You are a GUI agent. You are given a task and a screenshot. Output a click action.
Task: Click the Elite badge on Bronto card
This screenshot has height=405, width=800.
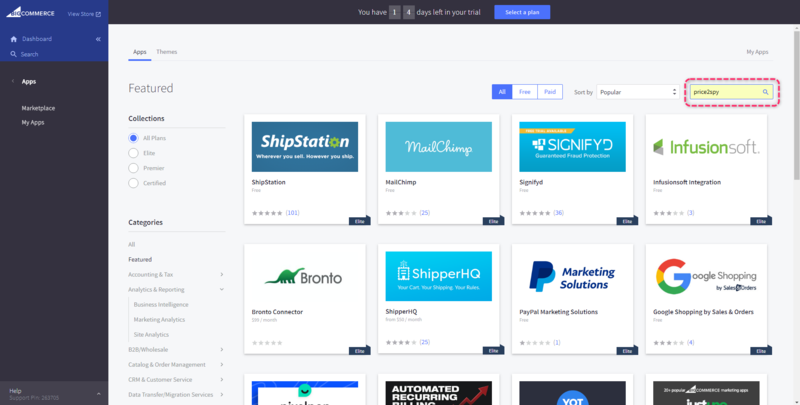(x=360, y=351)
